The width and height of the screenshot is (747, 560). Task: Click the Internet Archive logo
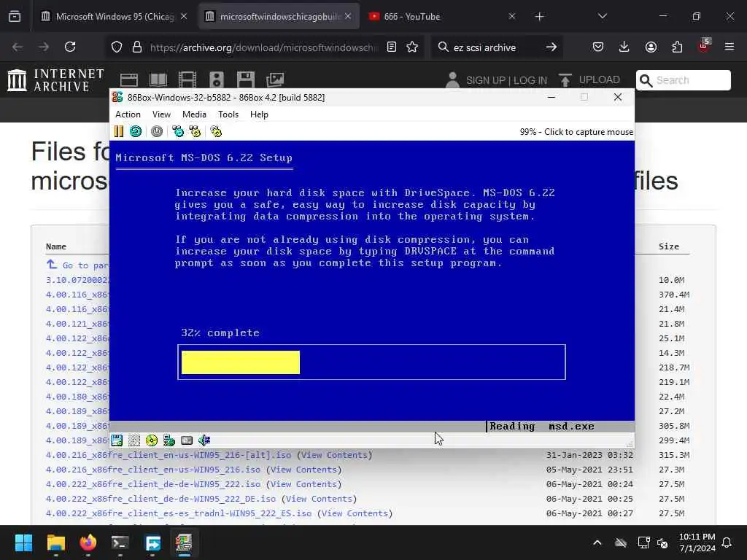pyautogui.click(x=56, y=79)
